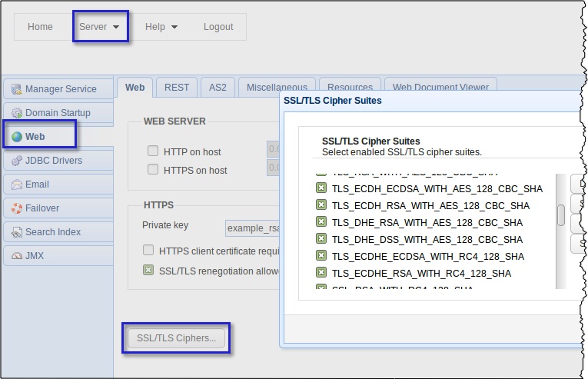Click the Private key input field
The width and height of the screenshot is (588, 379).
point(252,228)
